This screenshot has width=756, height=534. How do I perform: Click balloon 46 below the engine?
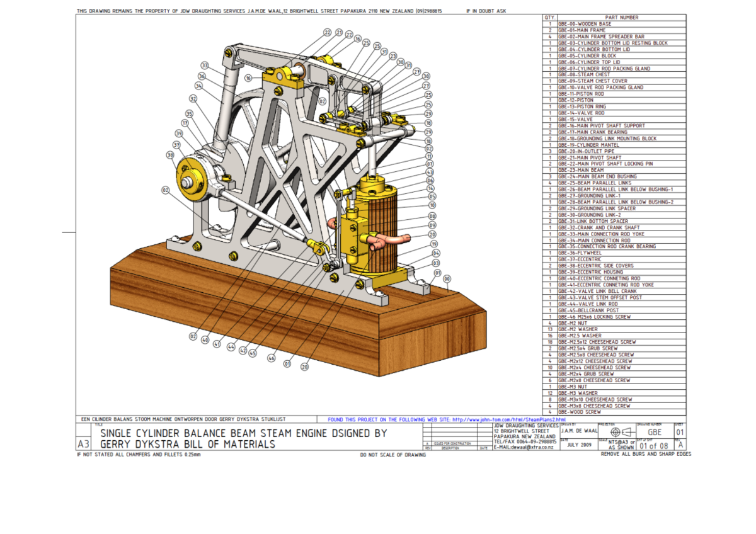pyautogui.click(x=272, y=358)
